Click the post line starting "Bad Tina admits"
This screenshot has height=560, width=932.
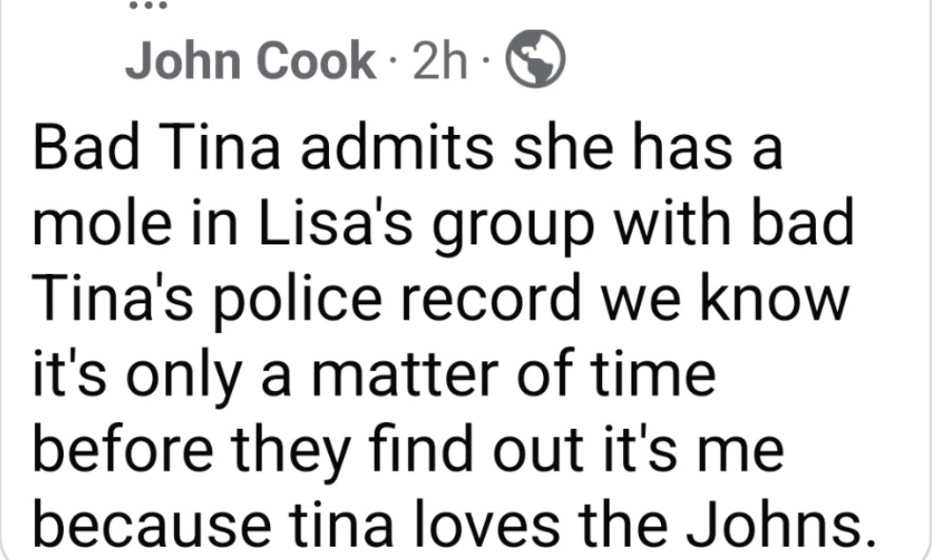(x=408, y=149)
